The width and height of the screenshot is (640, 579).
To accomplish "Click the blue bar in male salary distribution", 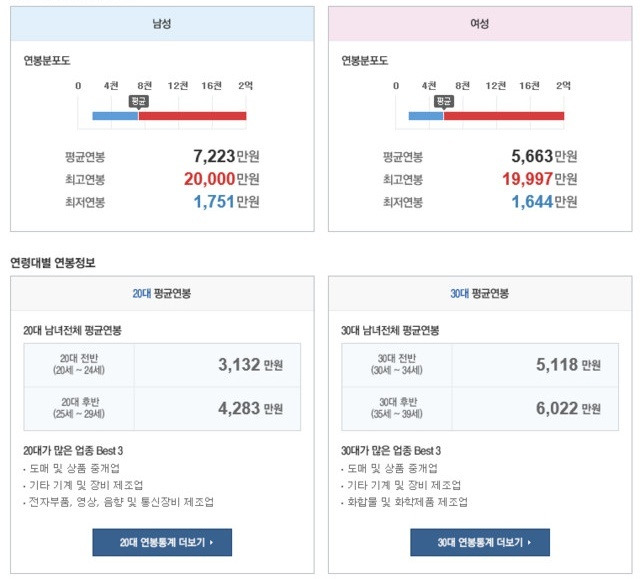I will click(116, 116).
